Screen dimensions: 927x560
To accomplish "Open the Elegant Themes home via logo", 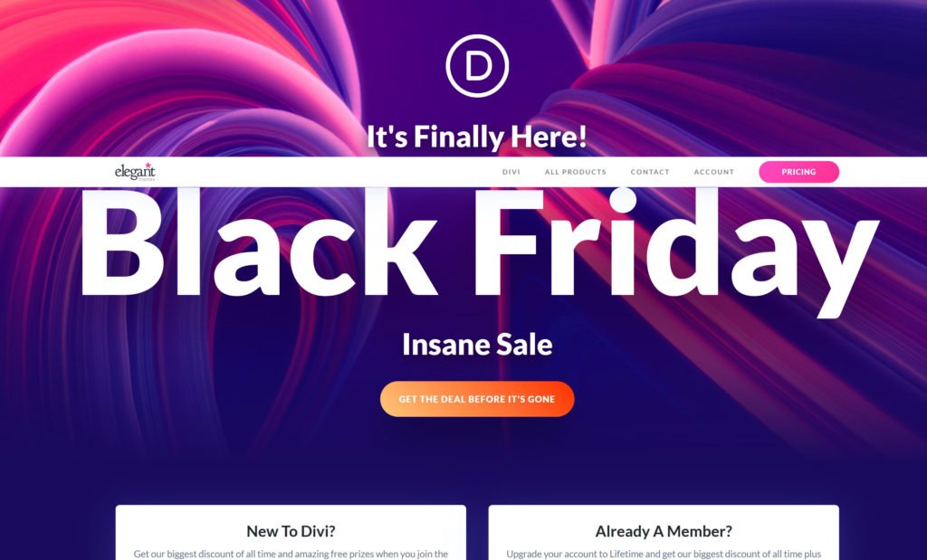I will click(x=136, y=171).
